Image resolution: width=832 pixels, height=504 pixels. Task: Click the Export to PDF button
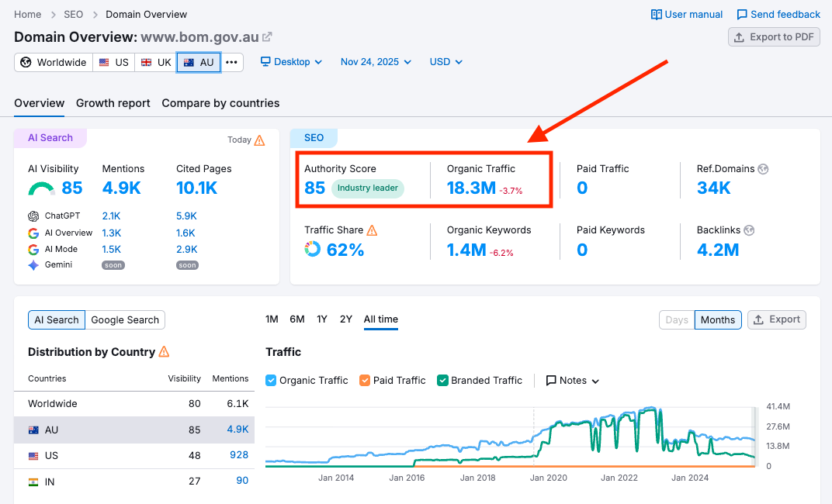774,36
